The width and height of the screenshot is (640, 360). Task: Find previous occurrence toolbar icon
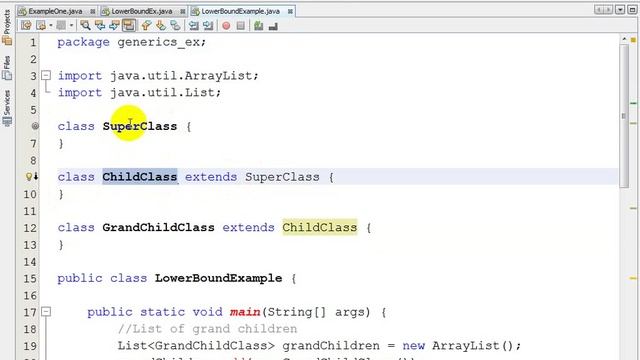[100, 26]
